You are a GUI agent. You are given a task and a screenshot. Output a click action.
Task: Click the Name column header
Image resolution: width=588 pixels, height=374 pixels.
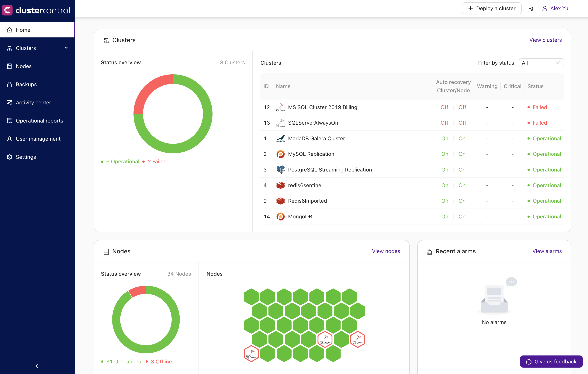pyautogui.click(x=283, y=86)
